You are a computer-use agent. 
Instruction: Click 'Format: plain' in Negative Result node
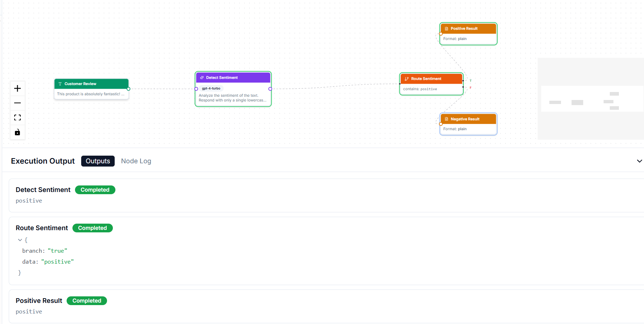[455, 129]
